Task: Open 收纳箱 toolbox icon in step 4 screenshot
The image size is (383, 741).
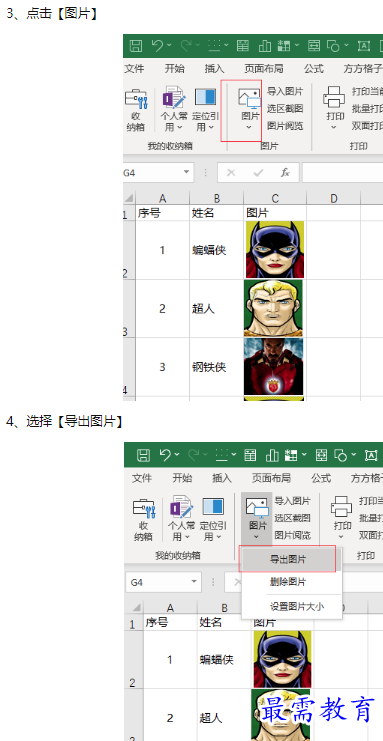Action: click(143, 509)
